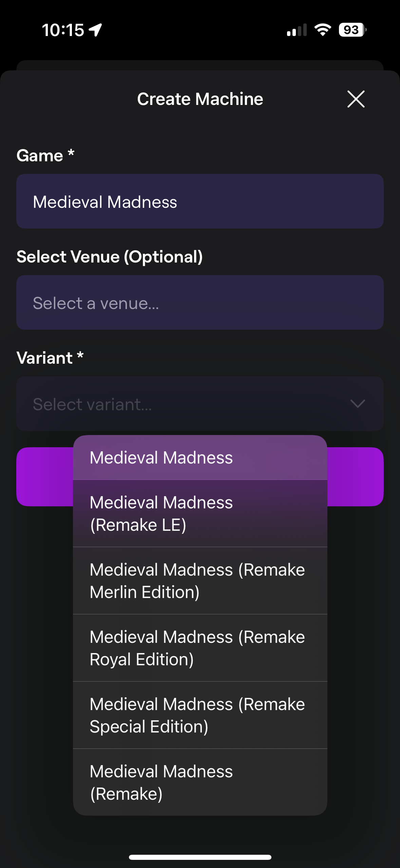Image resolution: width=400 pixels, height=868 pixels.
Task: Tap the battery level indicator
Action: click(x=350, y=31)
